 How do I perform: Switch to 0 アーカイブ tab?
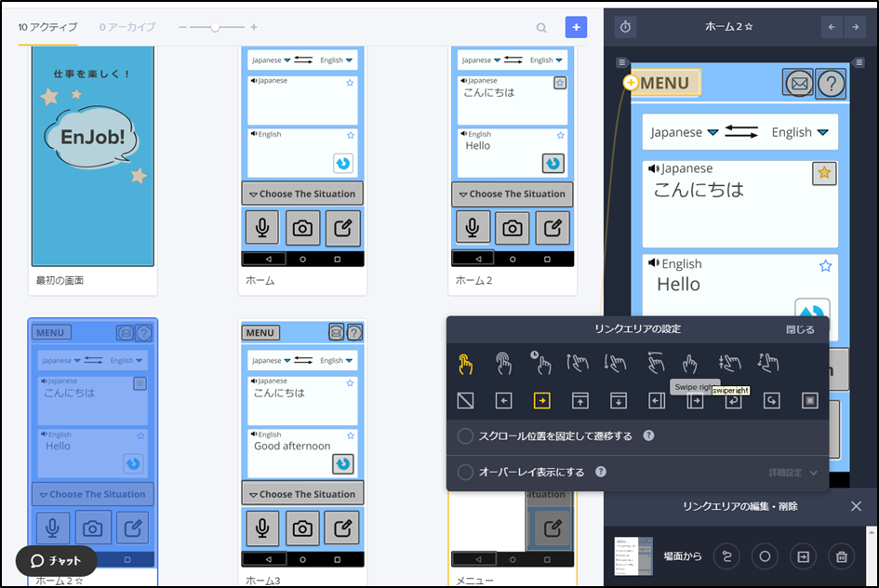click(127, 27)
